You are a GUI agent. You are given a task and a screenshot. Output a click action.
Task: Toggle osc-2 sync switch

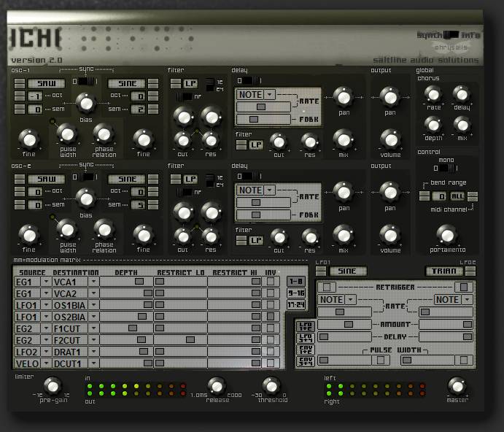point(85,177)
